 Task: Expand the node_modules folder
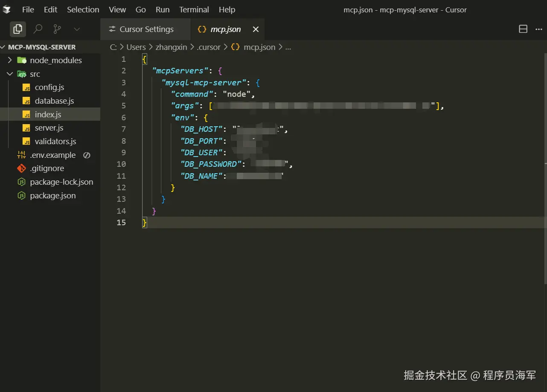coord(10,61)
